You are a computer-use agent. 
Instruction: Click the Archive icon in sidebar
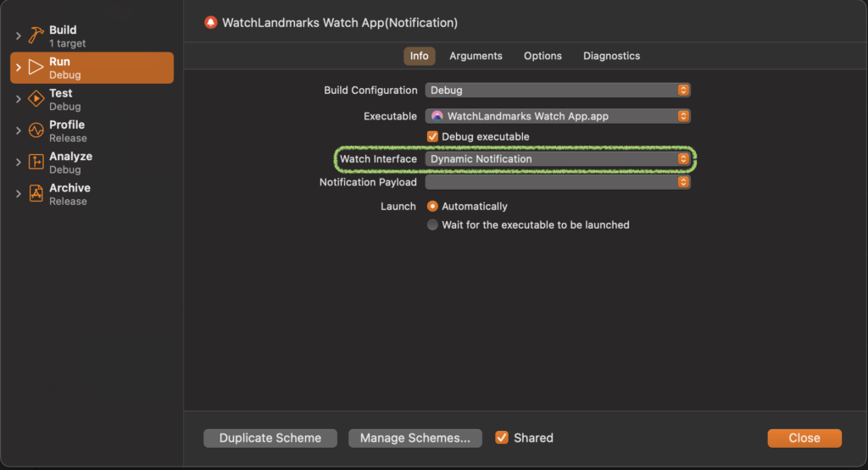point(36,194)
